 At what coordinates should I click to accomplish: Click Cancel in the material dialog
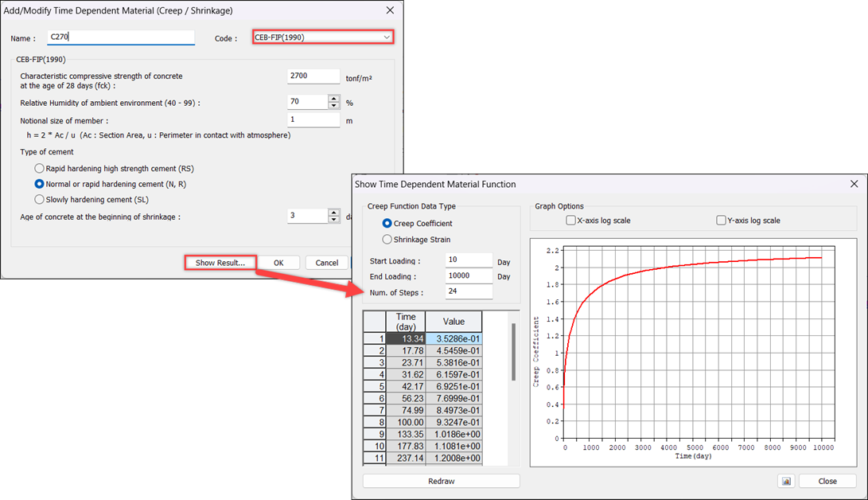[x=327, y=263]
